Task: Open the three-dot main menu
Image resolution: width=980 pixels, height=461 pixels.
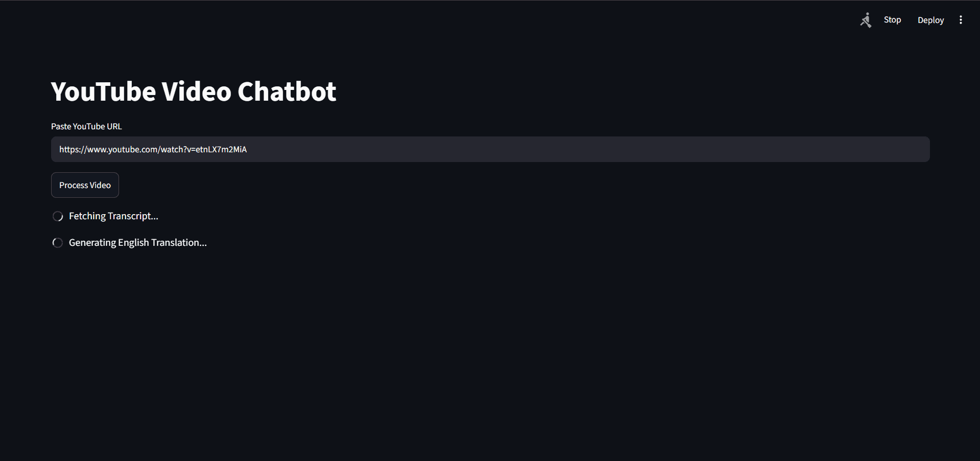Action: pos(961,20)
